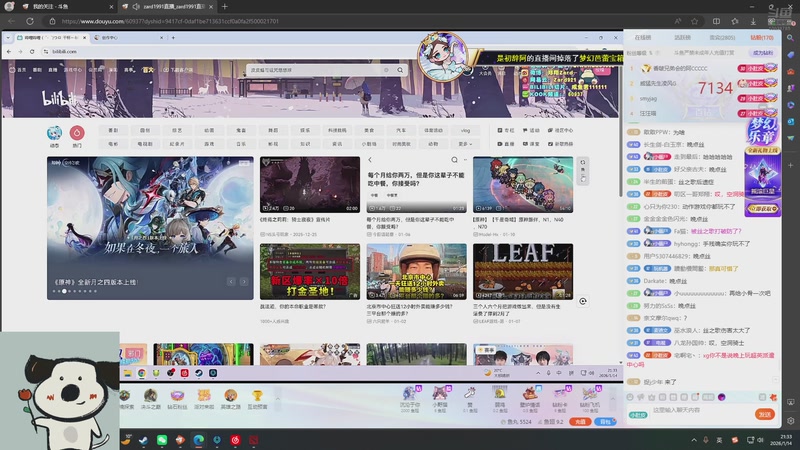Show hidden system tray icons chevron
The image size is (800, 450).
694,440
